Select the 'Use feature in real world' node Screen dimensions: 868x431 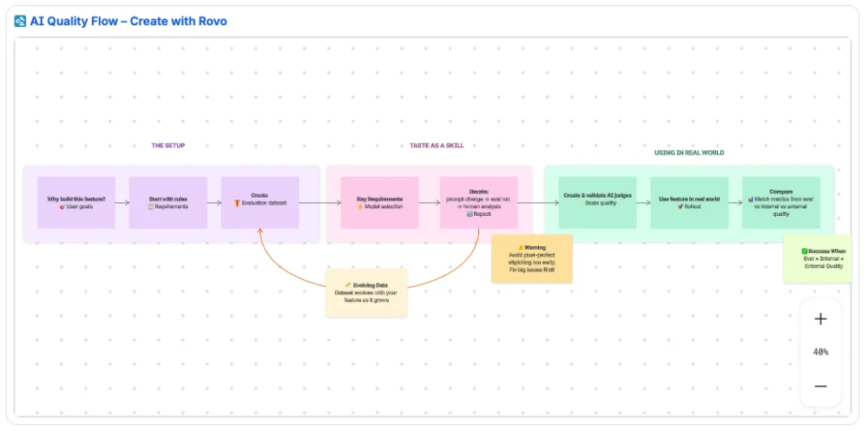tap(689, 203)
